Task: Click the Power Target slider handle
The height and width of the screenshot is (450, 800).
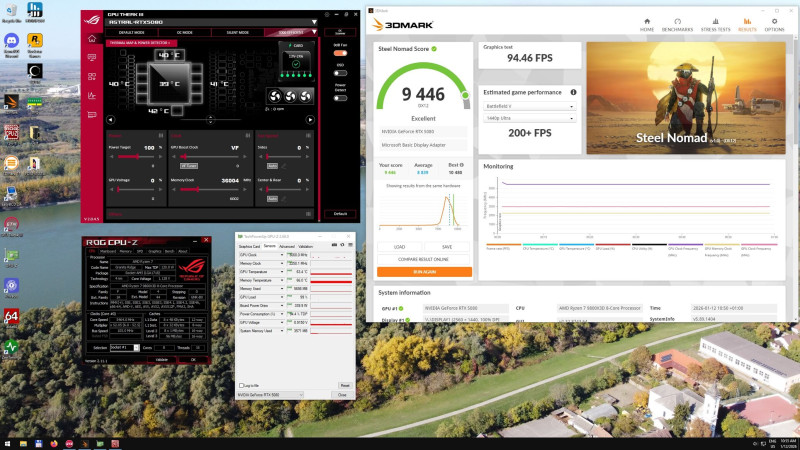Action: pyautogui.click(x=137, y=157)
